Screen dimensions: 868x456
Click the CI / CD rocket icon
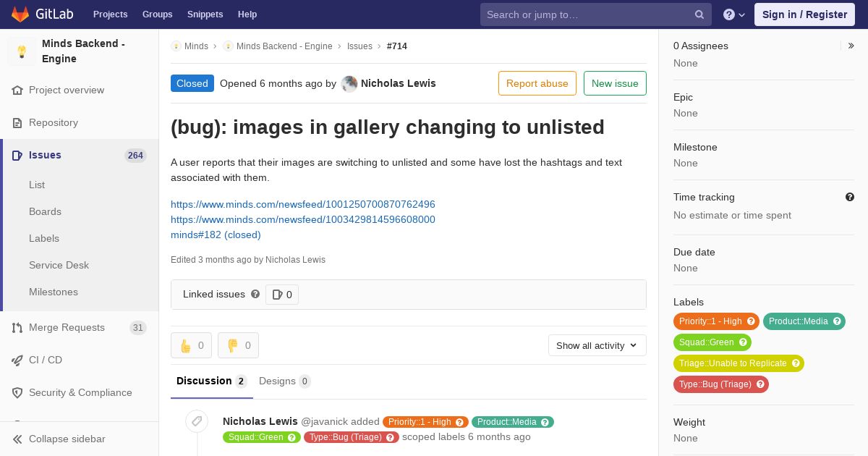coord(17,360)
